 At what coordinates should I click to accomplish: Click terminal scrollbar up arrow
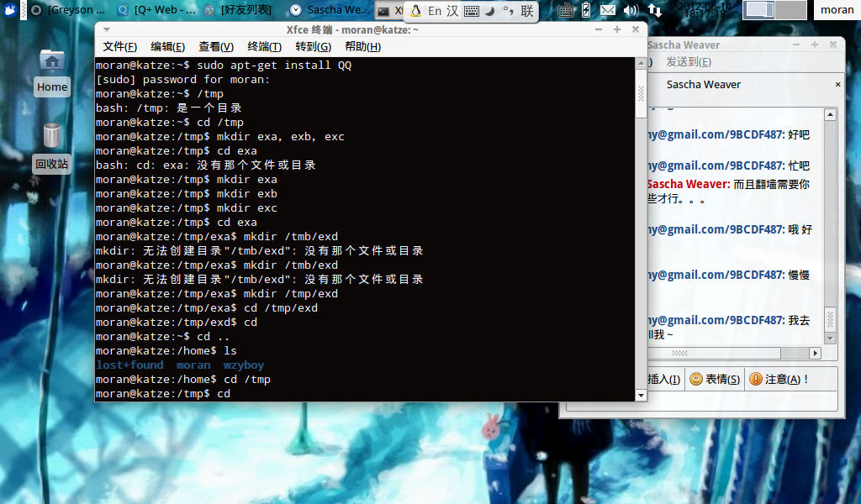click(x=641, y=63)
